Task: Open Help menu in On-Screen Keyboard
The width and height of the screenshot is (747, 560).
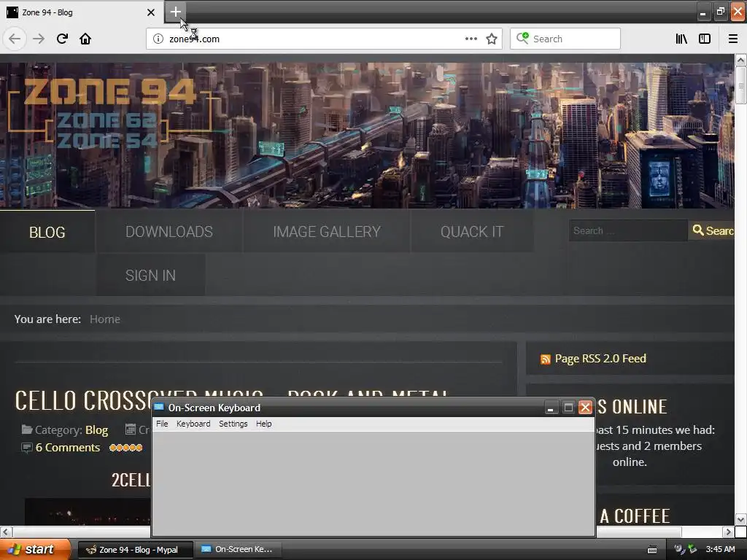Action: click(263, 424)
